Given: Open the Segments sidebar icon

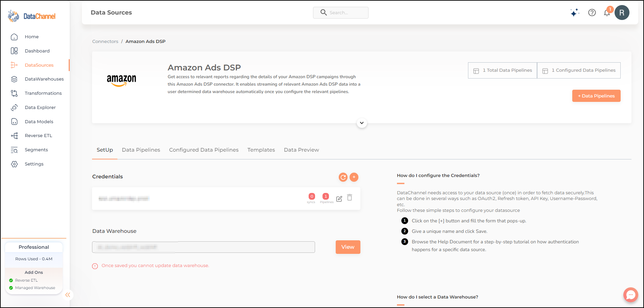Looking at the screenshot, I should 14,150.
